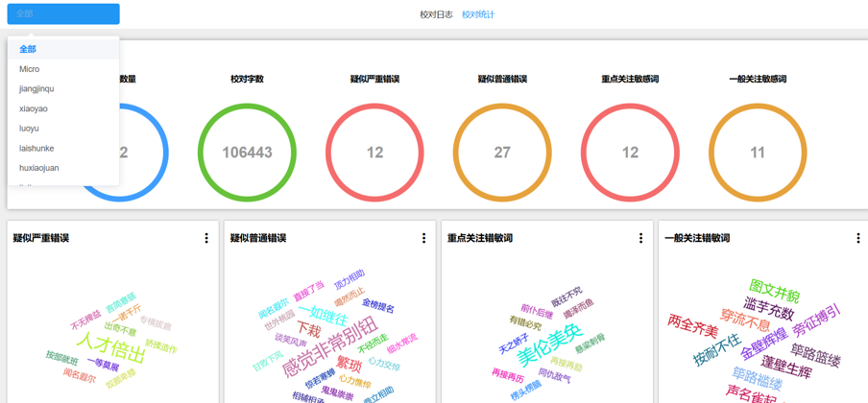Pick xiaoyao in the dropdown list
The width and height of the screenshot is (868, 403).
34,108
